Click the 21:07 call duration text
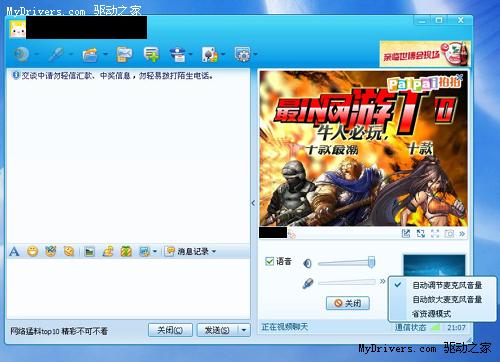Viewport: 500px width, 362px height. point(456,328)
